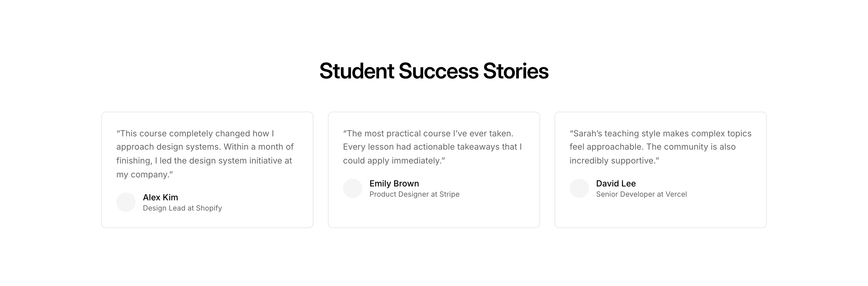The width and height of the screenshot is (868, 286).
Task: Select the Emily Brown name text
Action: coord(394,183)
